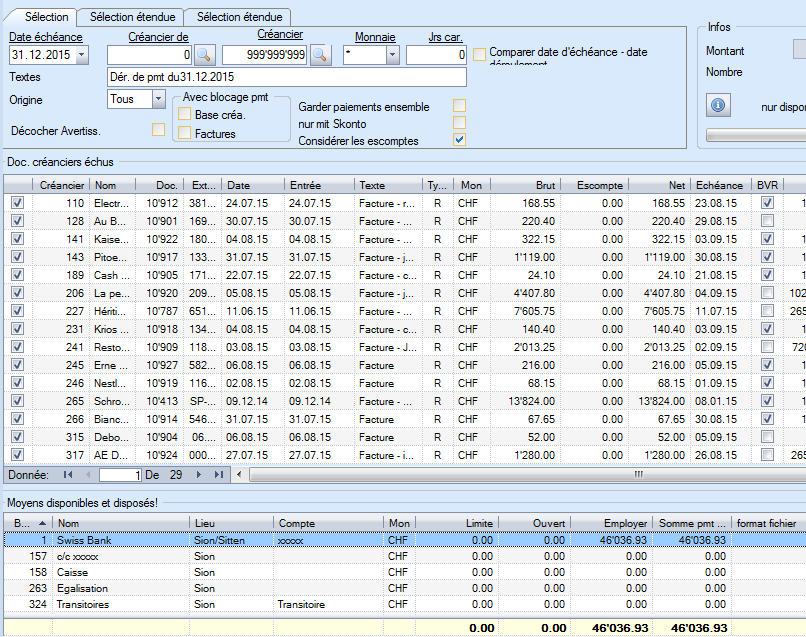Click the lookup magnifier beside Créancier de field
The height and width of the screenshot is (637, 806).
click(204, 55)
